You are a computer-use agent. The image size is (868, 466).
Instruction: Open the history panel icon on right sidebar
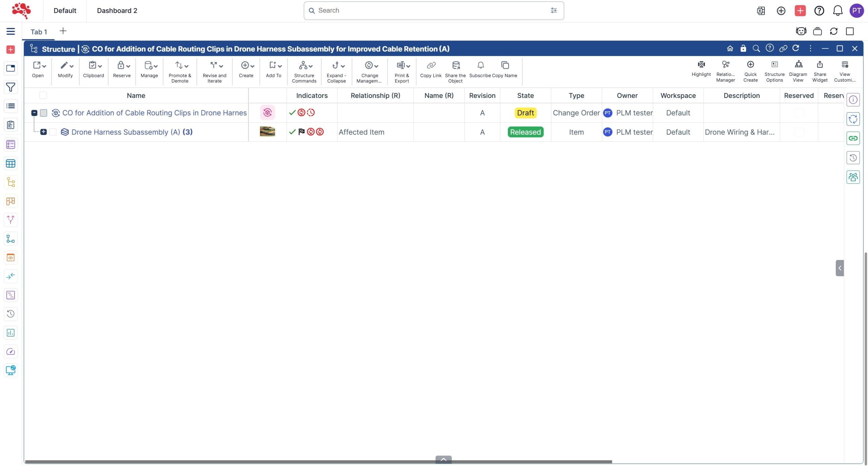pos(853,158)
